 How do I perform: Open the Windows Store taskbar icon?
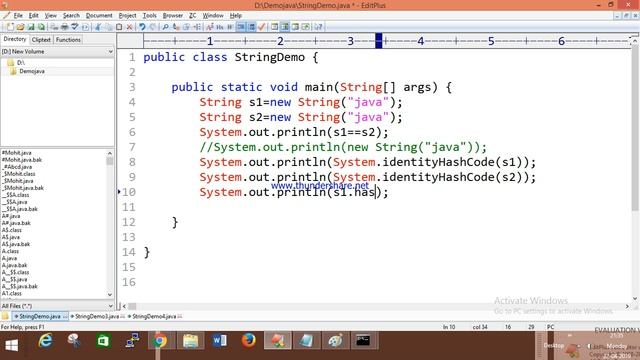coord(103,341)
